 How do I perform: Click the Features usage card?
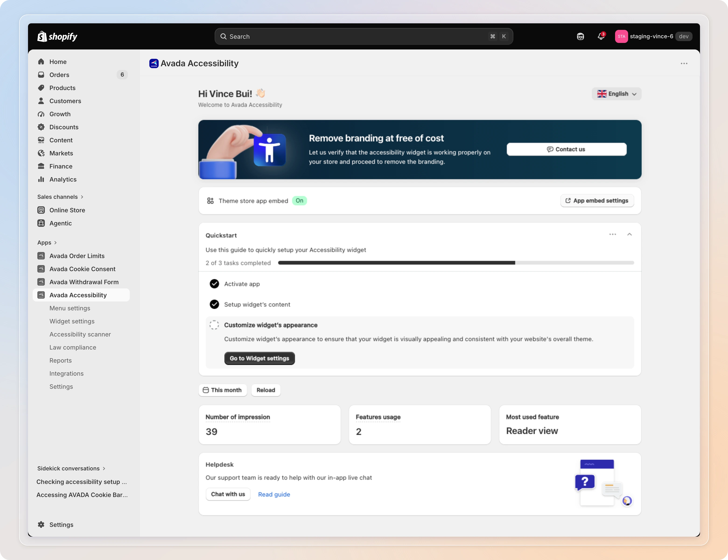420,425
